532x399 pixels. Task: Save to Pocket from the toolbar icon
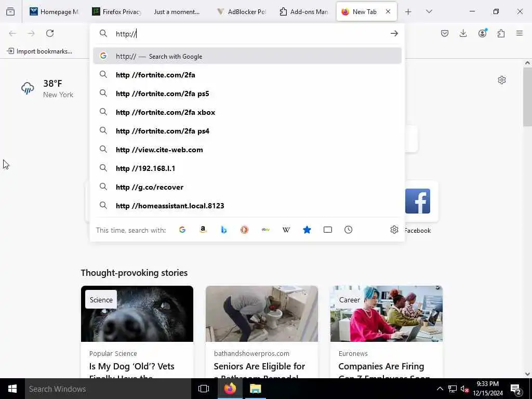[x=445, y=33]
